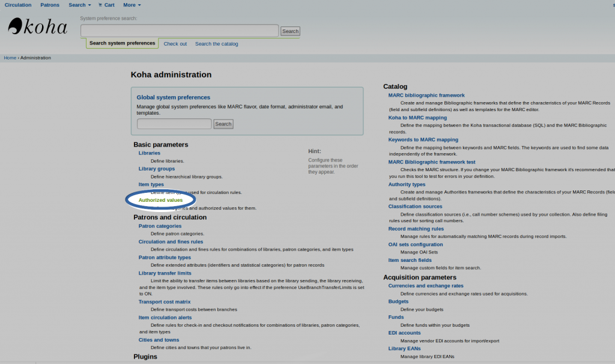The height and width of the screenshot is (364, 615).
Task: Click 'Define patron categories.' text
Action: click(177, 234)
